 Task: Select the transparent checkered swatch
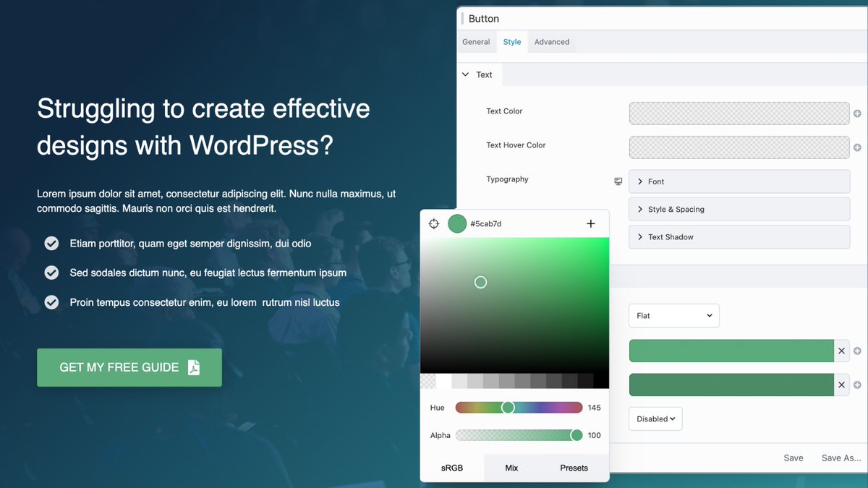point(427,381)
